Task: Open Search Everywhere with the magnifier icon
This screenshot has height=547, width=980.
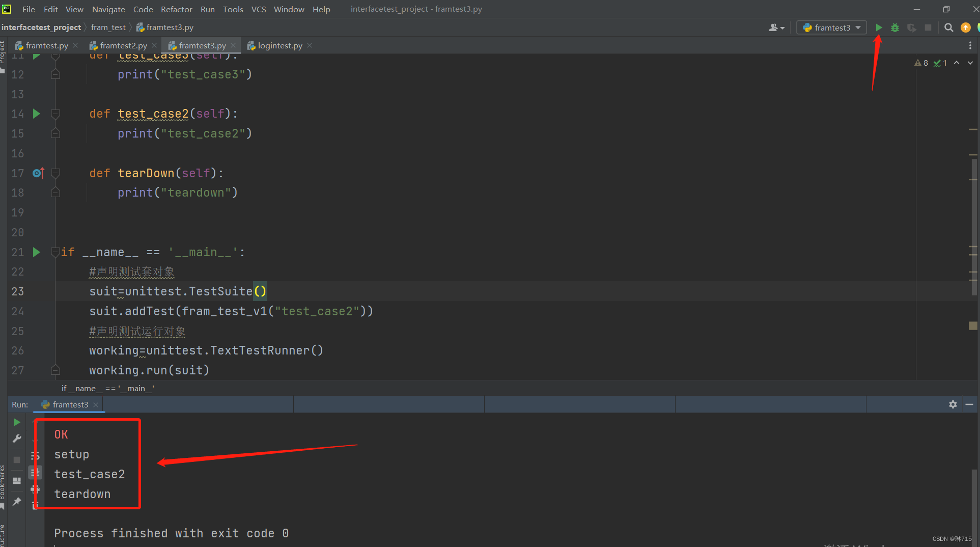Action: click(x=949, y=28)
